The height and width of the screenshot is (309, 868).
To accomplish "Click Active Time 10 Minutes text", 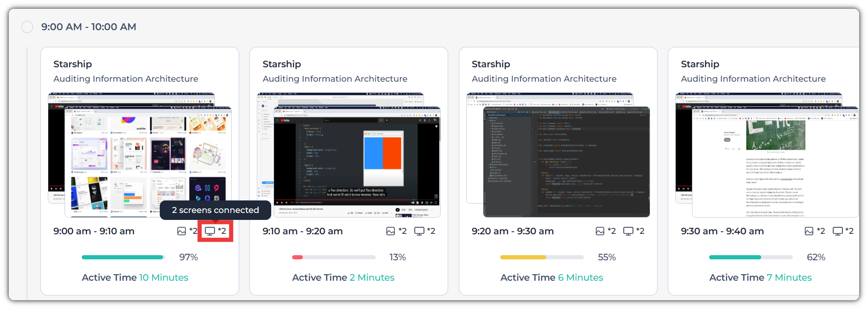I will (135, 277).
